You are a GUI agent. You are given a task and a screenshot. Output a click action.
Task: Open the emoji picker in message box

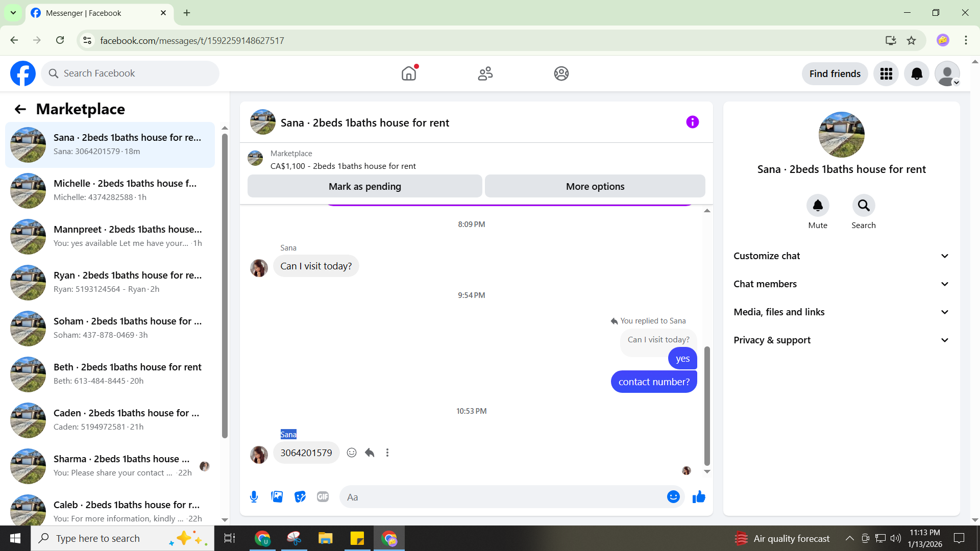coord(673,496)
